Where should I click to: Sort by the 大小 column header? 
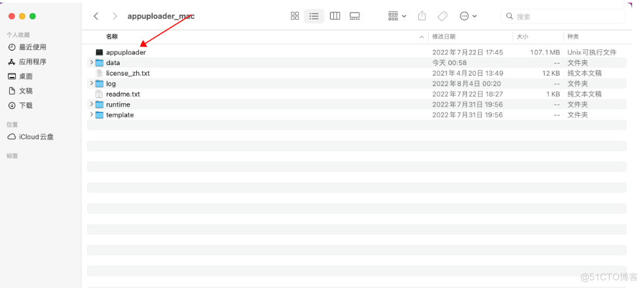tap(522, 37)
